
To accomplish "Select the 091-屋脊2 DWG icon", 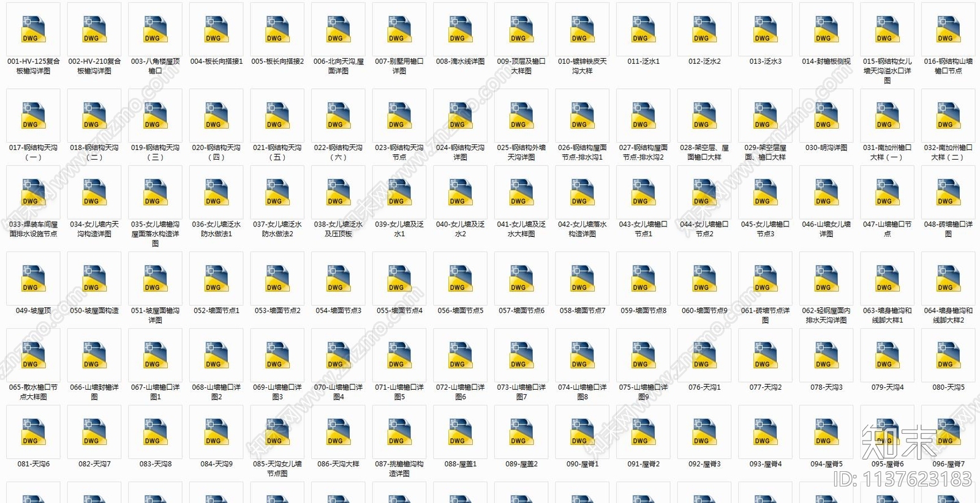I will (643, 431).
